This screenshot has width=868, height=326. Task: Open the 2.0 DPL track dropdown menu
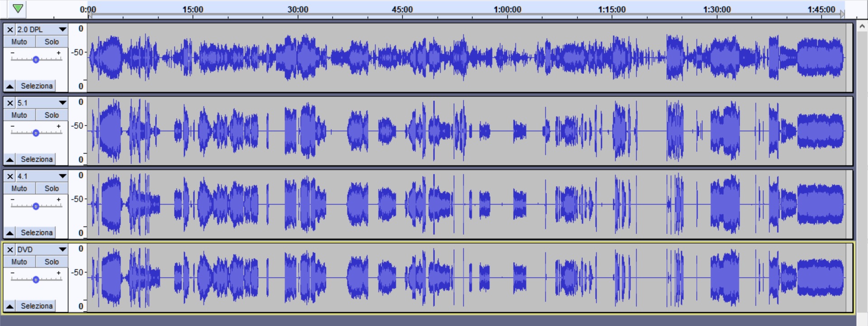[62, 29]
